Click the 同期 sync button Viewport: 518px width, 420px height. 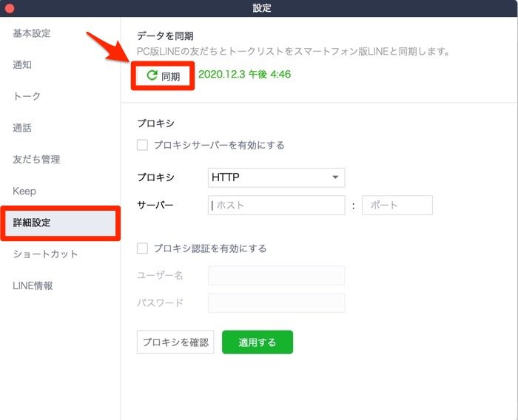pyautogui.click(x=163, y=76)
